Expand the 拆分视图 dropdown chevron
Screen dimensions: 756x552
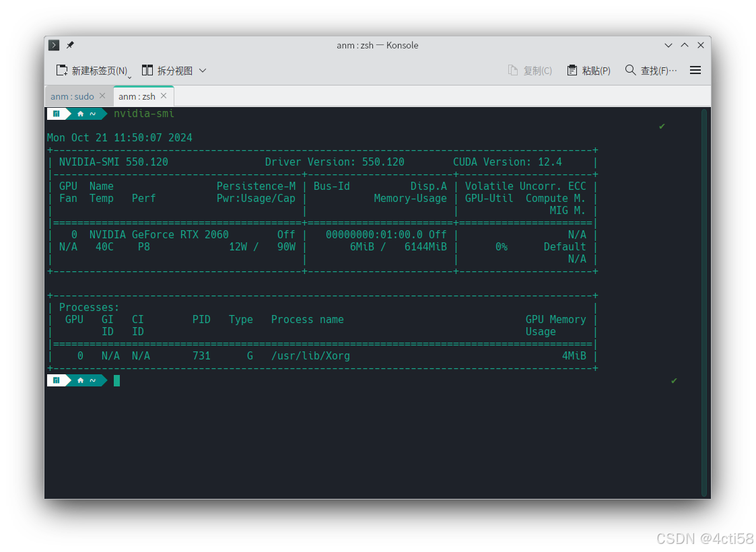point(203,70)
